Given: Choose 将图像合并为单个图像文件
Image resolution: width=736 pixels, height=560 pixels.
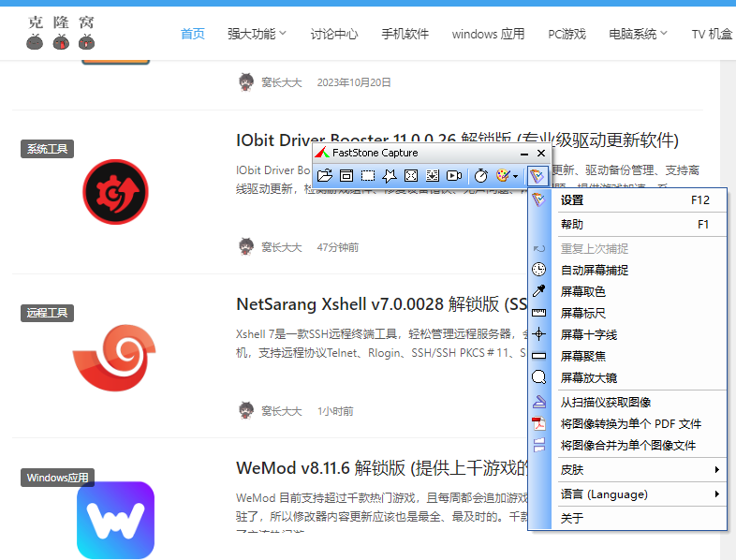Looking at the screenshot, I should tap(627, 446).
